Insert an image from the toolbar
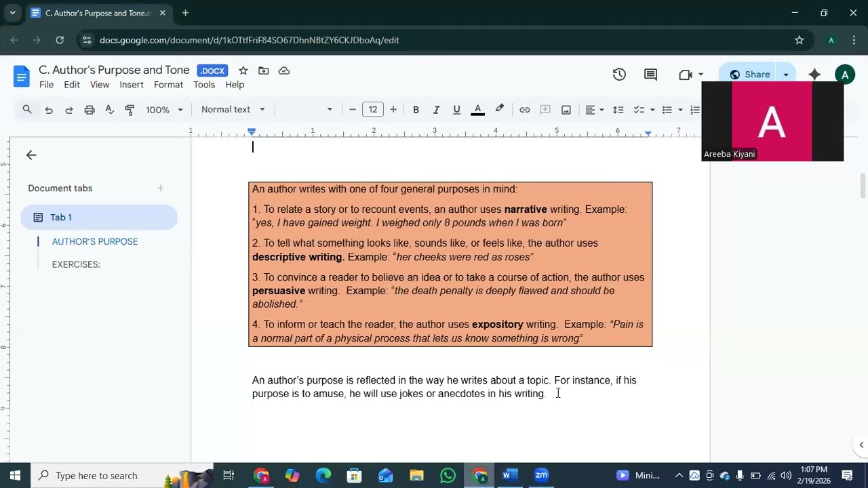The height and width of the screenshot is (488, 868). (566, 110)
